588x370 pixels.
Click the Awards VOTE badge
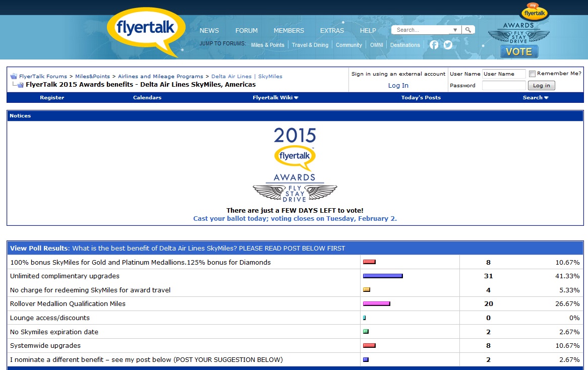coord(519,51)
